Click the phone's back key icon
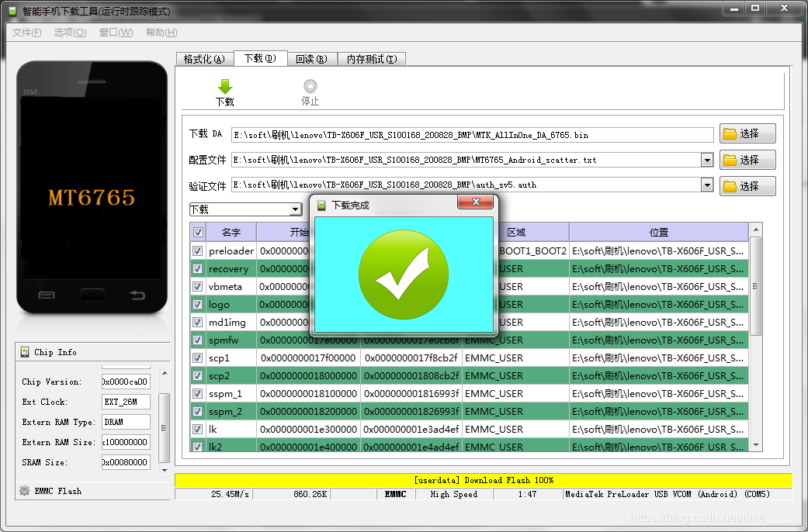The width and height of the screenshot is (808, 532). [x=137, y=295]
